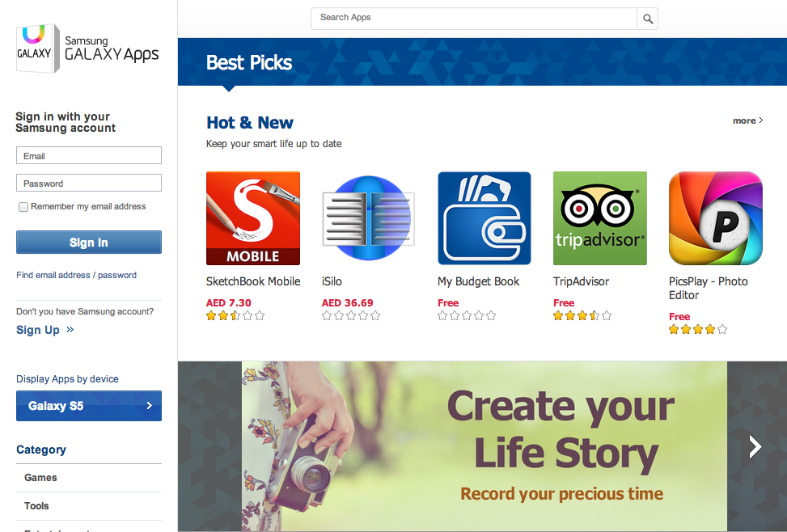Open the iSilo app icon
Image resolution: width=787 pixels, height=532 pixels.
pyautogui.click(x=368, y=218)
